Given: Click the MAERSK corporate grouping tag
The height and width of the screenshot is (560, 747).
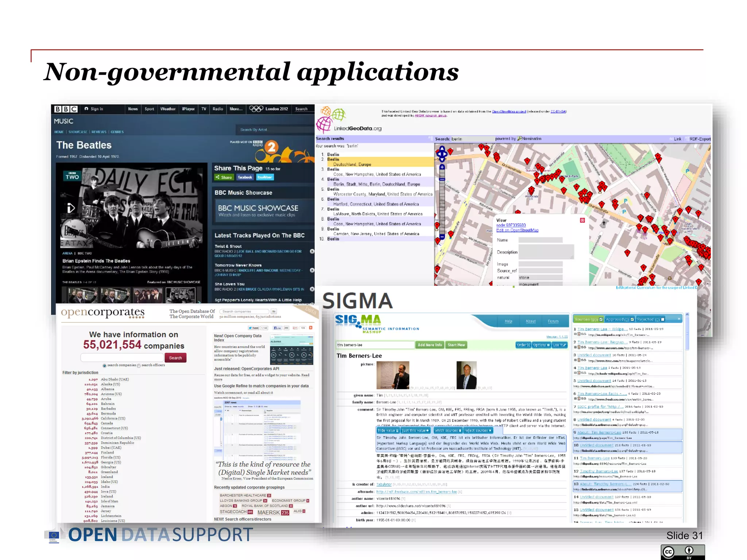Looking at the screenshot, I should tap(273, 512).
